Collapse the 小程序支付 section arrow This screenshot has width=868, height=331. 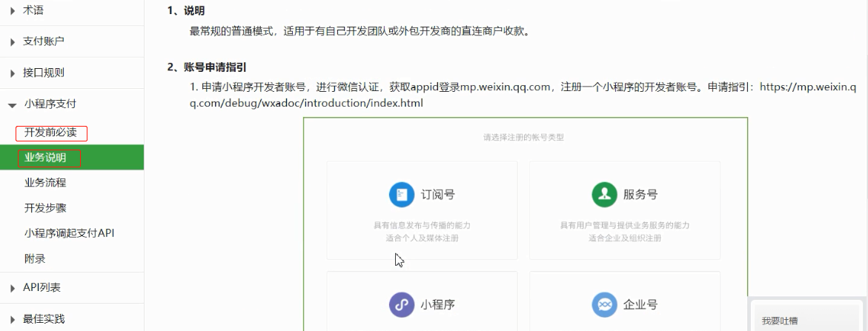point(12,104)
